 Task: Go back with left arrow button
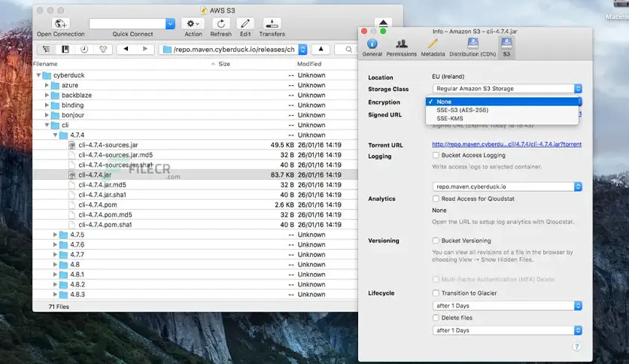126,50
